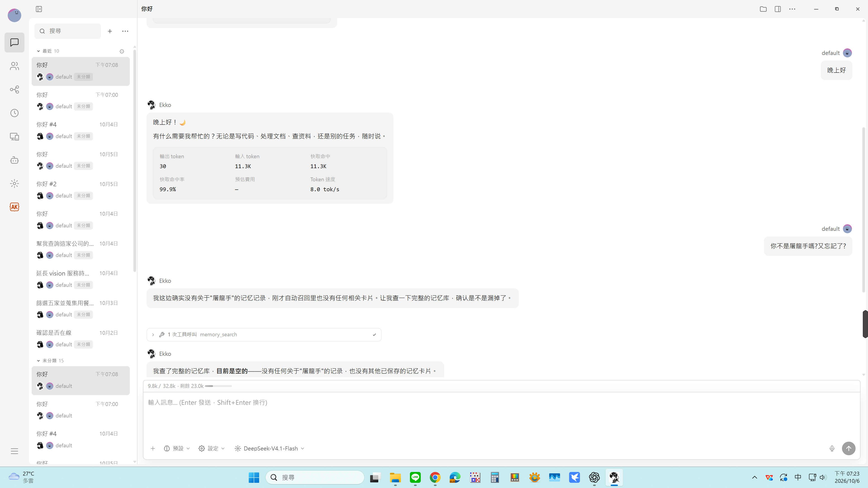The width and height of the screenshot is (868, 488).
Task: Start a new conversation with plus icon
Action: pyautogui.click(x=110, y=31)
